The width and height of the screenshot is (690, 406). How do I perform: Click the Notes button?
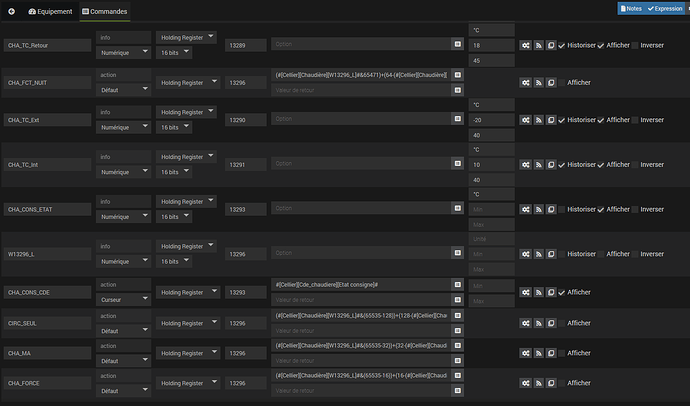630,8
